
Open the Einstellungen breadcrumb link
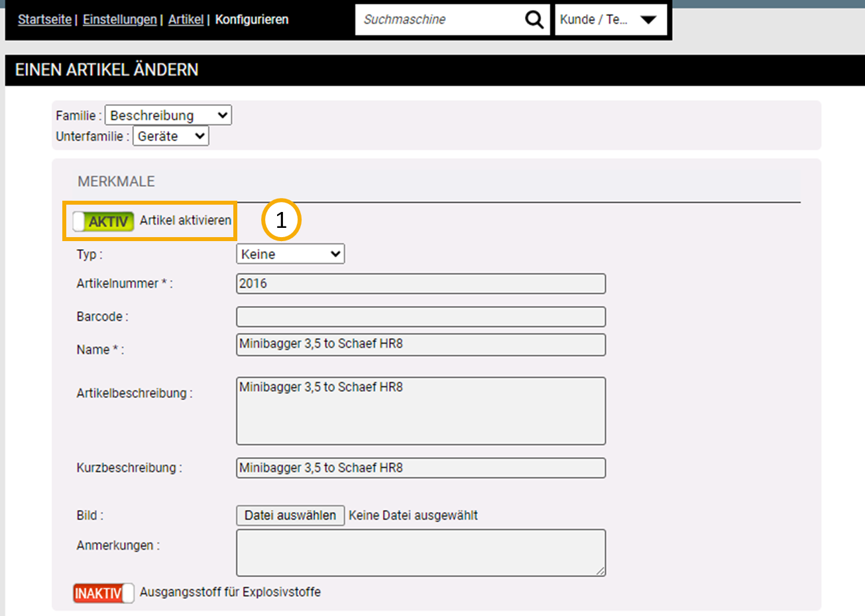point(119,20)
